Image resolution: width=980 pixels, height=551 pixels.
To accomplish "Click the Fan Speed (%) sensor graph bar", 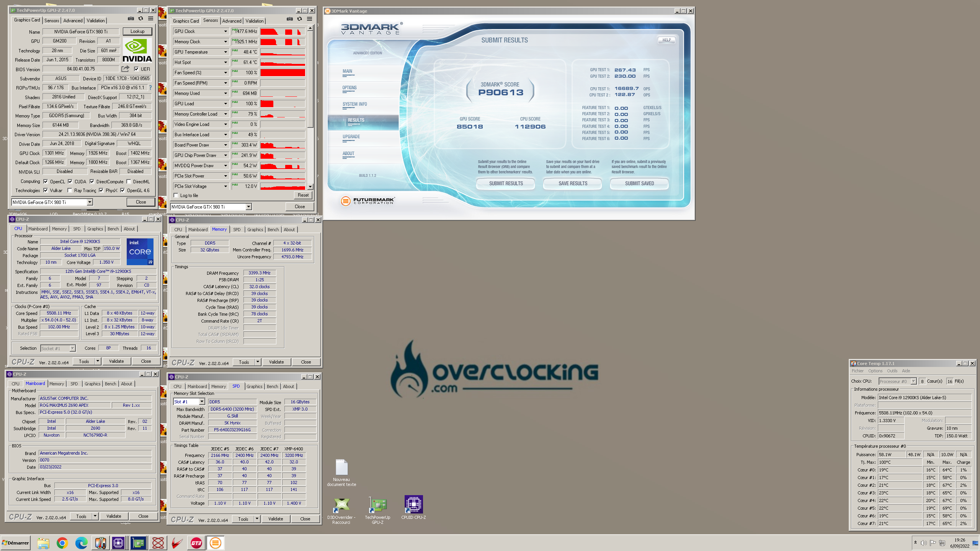I will click(283, 73).
